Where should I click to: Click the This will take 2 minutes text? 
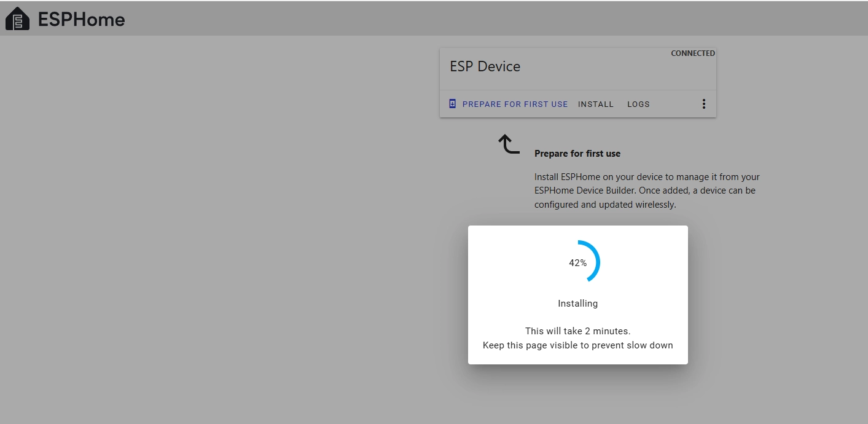click(x=577, y=331)
